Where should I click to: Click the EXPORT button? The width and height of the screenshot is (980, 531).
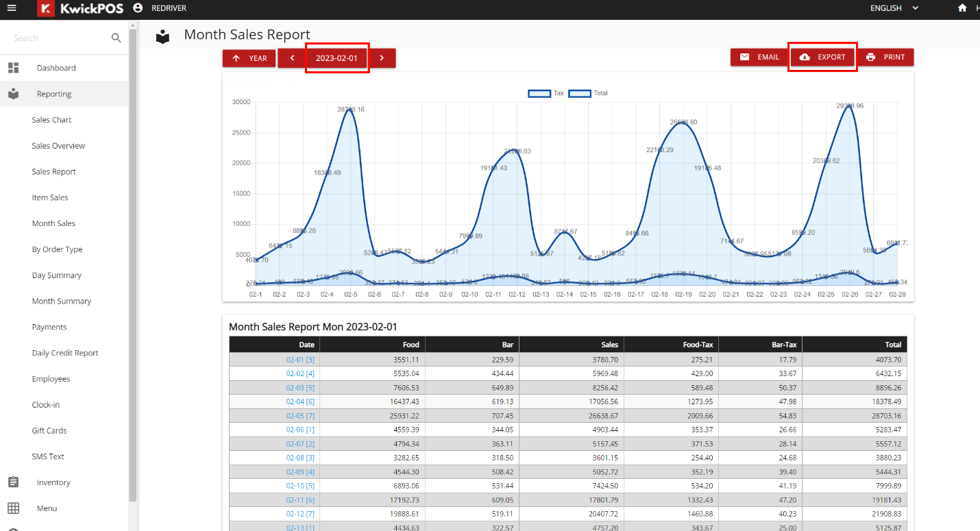(x=822, y=58)
